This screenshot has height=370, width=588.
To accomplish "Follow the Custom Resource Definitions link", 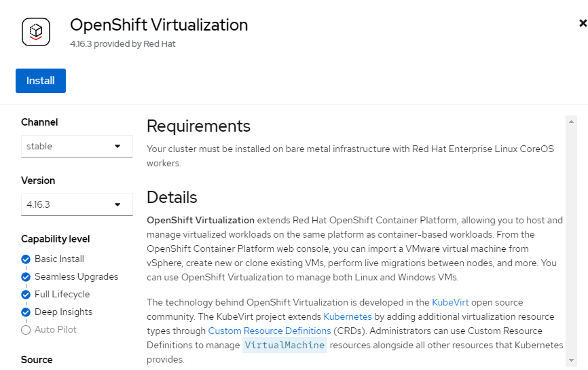I will (270, 331).
